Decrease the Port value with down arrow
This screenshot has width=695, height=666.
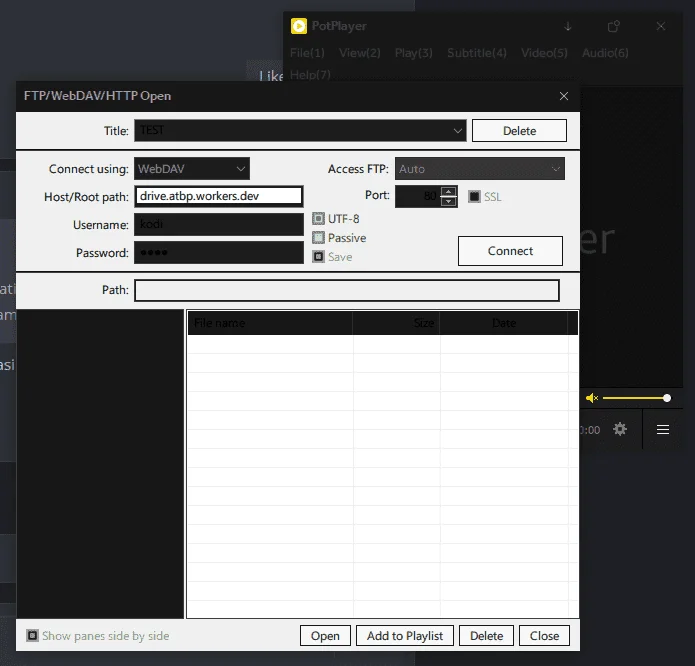click(x=449, y=202)
